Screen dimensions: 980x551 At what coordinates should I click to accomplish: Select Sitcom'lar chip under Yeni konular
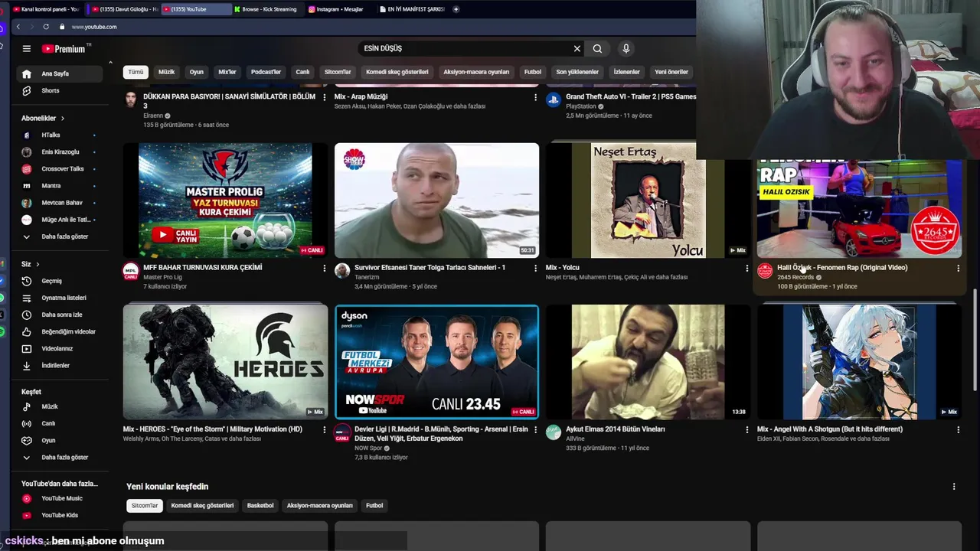point(144,506)
